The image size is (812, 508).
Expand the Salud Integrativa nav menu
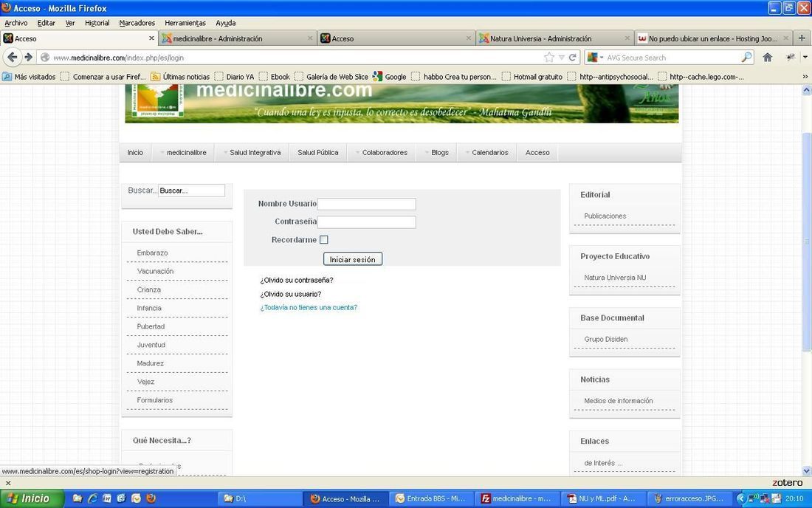[x=252, y=152]
